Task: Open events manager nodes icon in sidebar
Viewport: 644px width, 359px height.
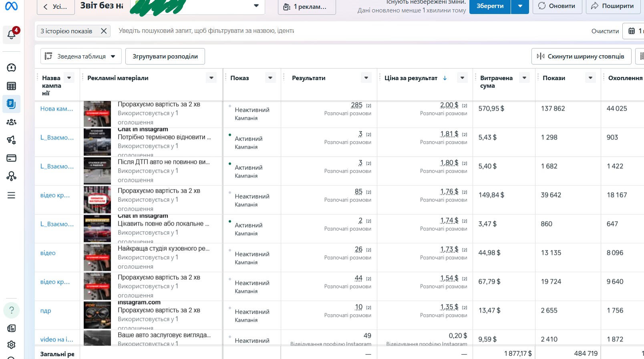Action: coord(12,176)
